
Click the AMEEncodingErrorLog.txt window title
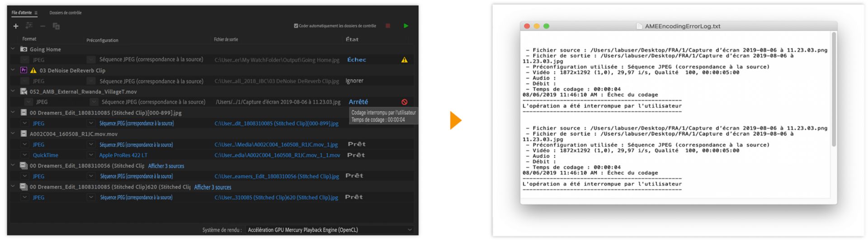click(x=682, y=26)
